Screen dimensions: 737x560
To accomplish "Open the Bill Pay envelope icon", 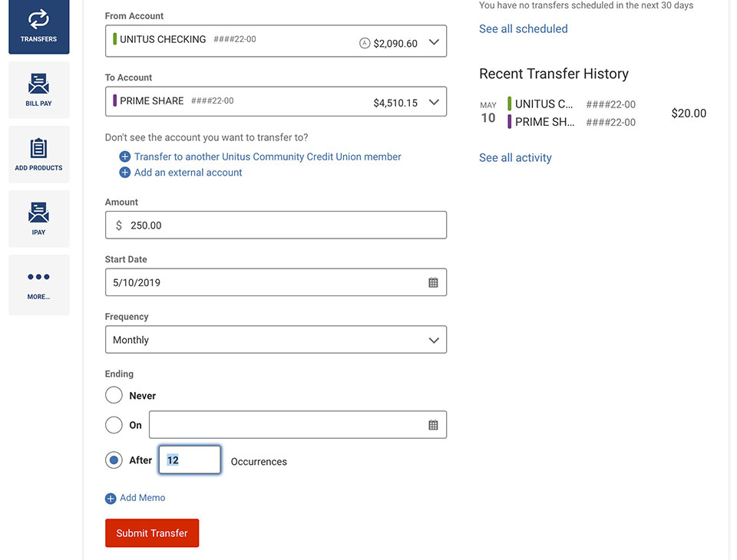I will [x=38, y=84].
